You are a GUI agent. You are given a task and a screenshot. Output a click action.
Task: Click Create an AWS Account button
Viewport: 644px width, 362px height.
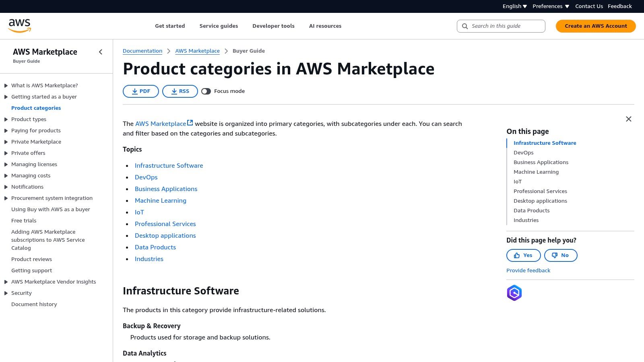point(595,26)
